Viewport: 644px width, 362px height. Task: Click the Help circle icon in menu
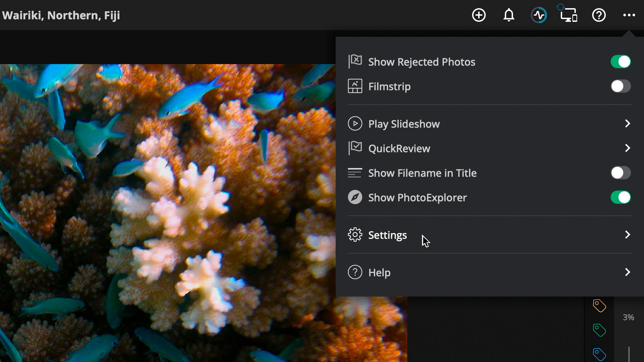[x=355, y=272]
